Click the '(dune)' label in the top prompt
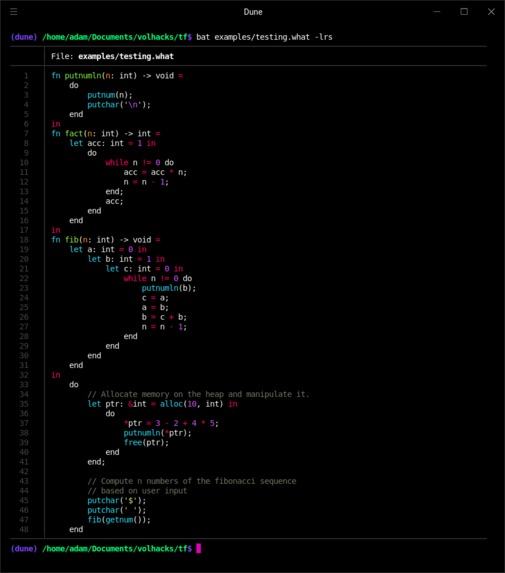 click(24, 37)
